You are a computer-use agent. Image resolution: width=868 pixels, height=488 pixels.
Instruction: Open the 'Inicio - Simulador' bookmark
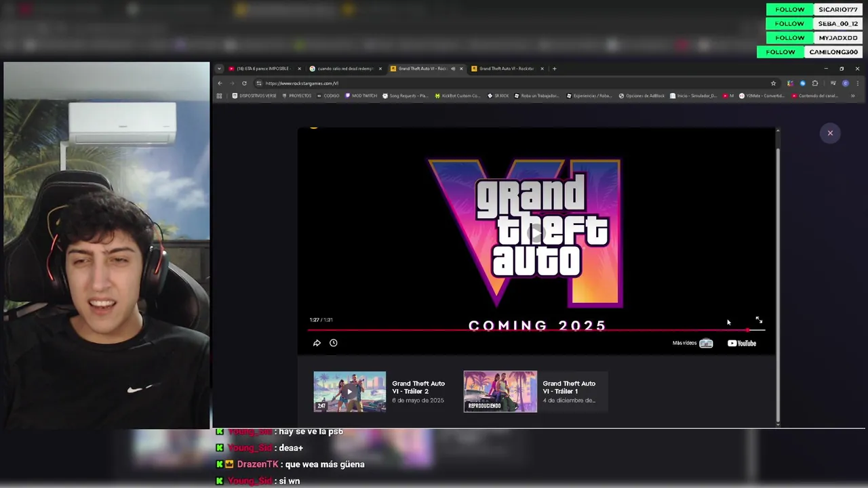point(694,96)
